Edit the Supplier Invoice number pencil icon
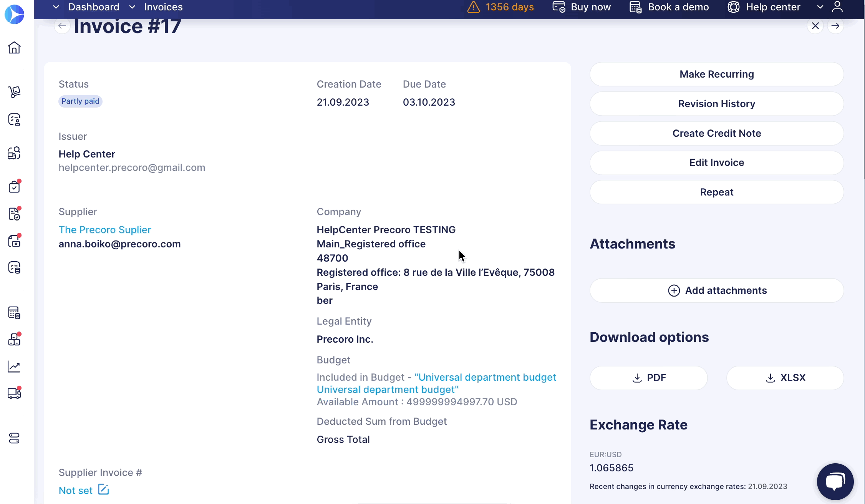The image size is (865, 504). pyautogui.click(x=104, y=490)
